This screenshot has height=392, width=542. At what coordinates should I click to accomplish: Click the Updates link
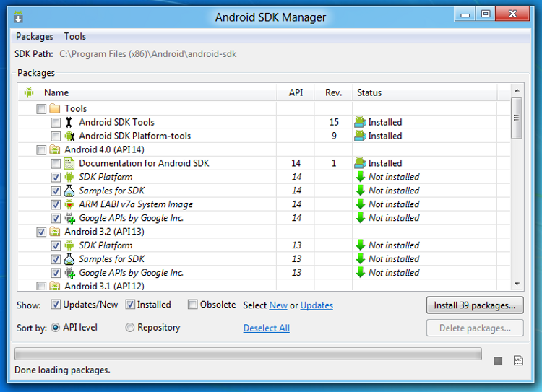317,305
